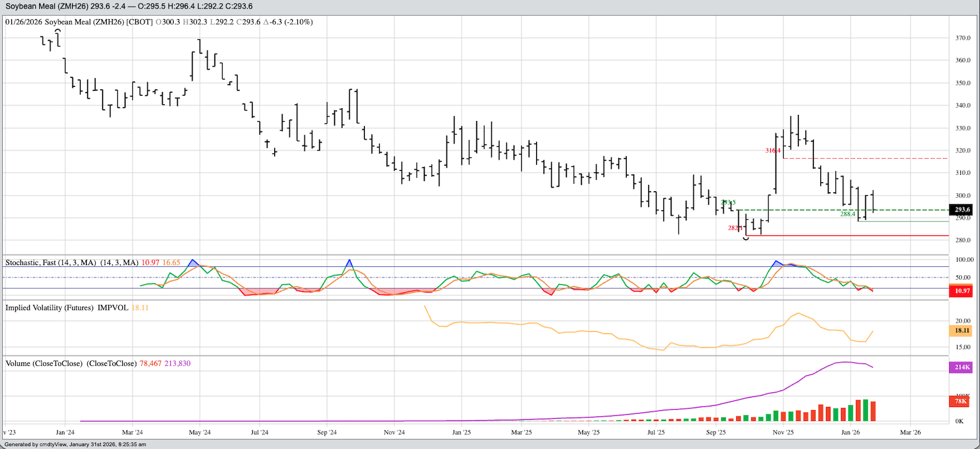Click the Jan '24 date axis label

click(65, 432)
